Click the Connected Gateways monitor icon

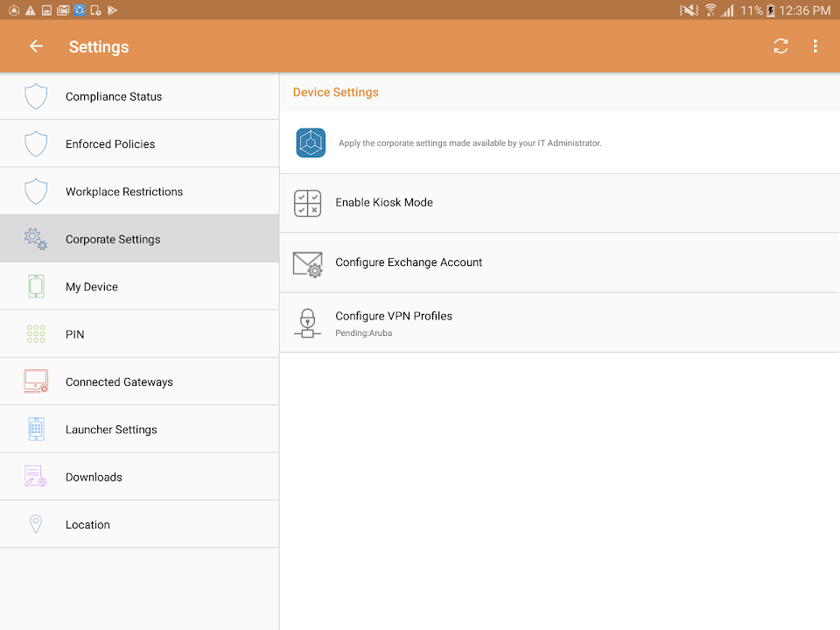[x=36, y=381]
